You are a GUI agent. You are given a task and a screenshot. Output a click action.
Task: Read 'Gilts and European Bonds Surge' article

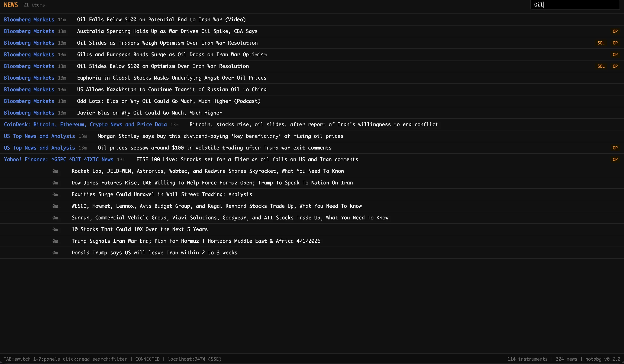tap(172, 54)
